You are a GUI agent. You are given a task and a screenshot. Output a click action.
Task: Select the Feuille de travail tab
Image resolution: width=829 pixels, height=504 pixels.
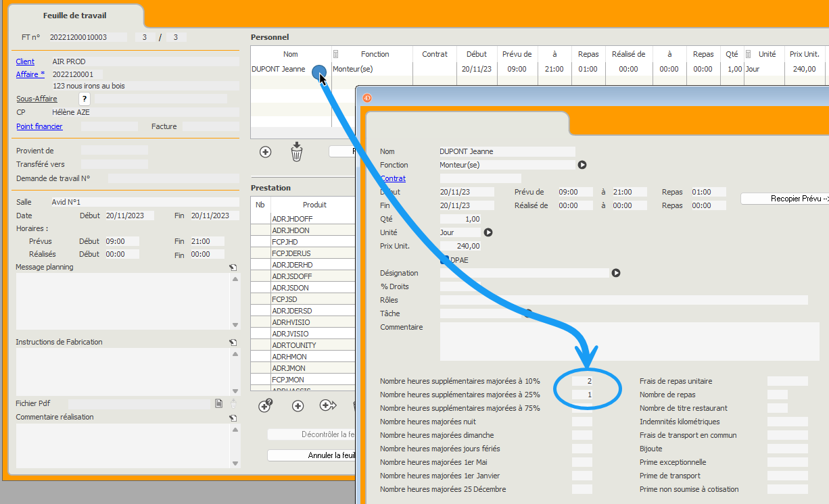pos(74,16)
